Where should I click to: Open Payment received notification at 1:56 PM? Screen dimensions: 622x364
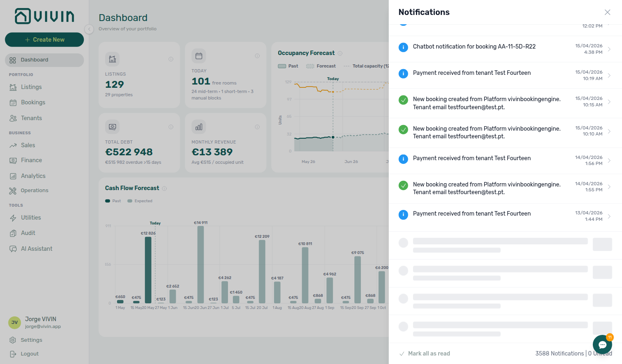click(x=505, y=161)
